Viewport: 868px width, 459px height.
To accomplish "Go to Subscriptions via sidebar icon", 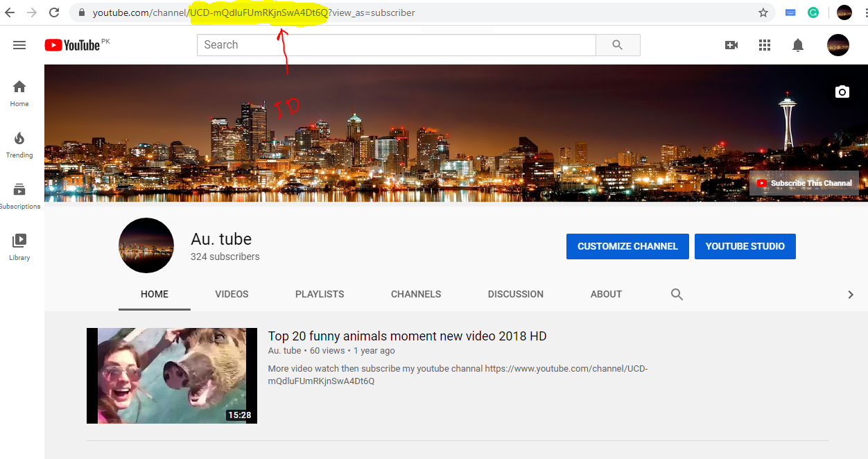I will tap(19, 194).
